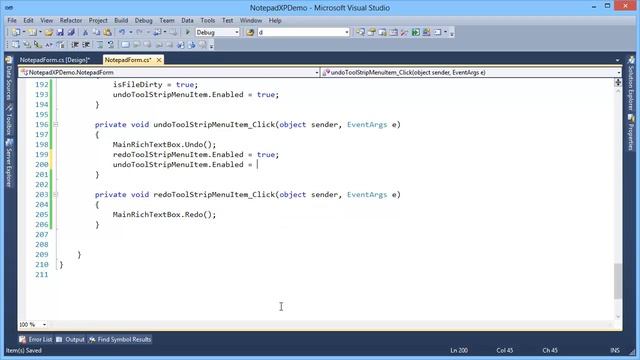Click on the MainRichTextBox.Redo(); line
The width and height of the screenshot is (640, 360).
click(x=164, y=214)
